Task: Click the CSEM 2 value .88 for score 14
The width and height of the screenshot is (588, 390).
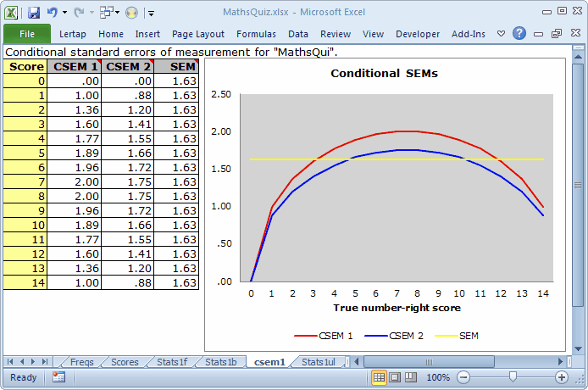Action: point(127,283)
